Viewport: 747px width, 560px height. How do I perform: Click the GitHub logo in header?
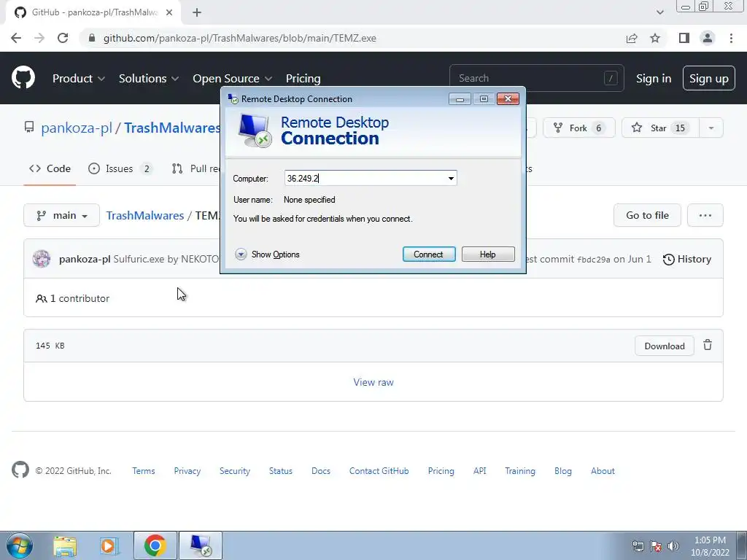tap(23, 78)
